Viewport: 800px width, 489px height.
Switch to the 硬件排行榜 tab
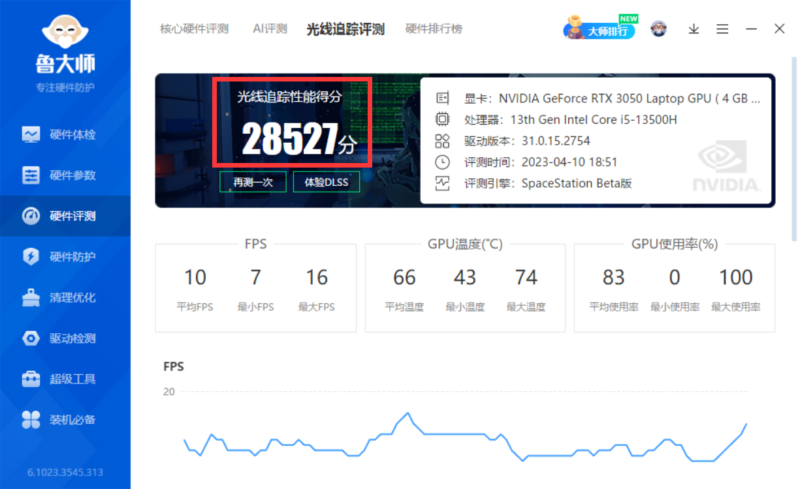pos(434,29)
